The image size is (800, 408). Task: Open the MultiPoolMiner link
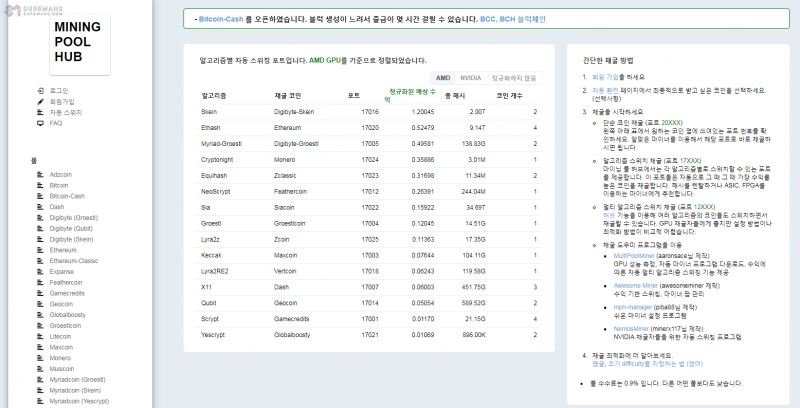coord(634,256)
